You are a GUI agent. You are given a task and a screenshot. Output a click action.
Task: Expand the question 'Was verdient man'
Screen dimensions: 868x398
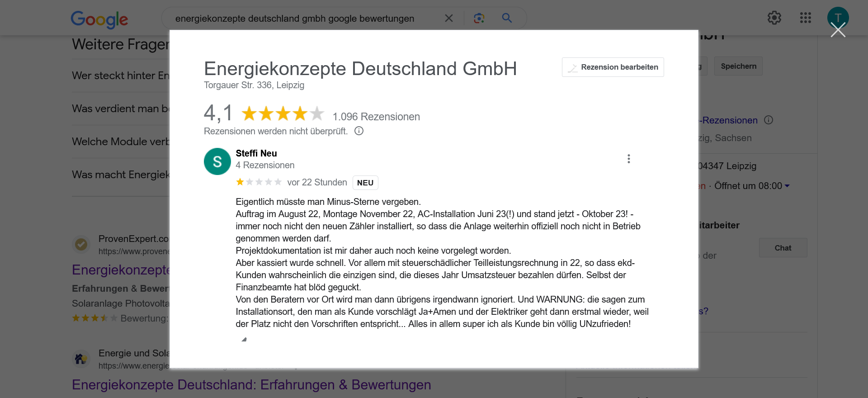(x=120, y=109)
